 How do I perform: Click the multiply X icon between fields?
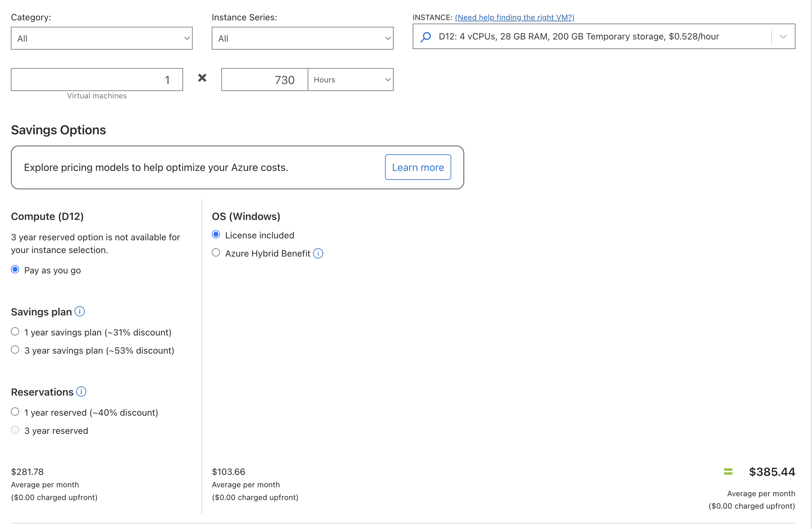pos(202,78)
